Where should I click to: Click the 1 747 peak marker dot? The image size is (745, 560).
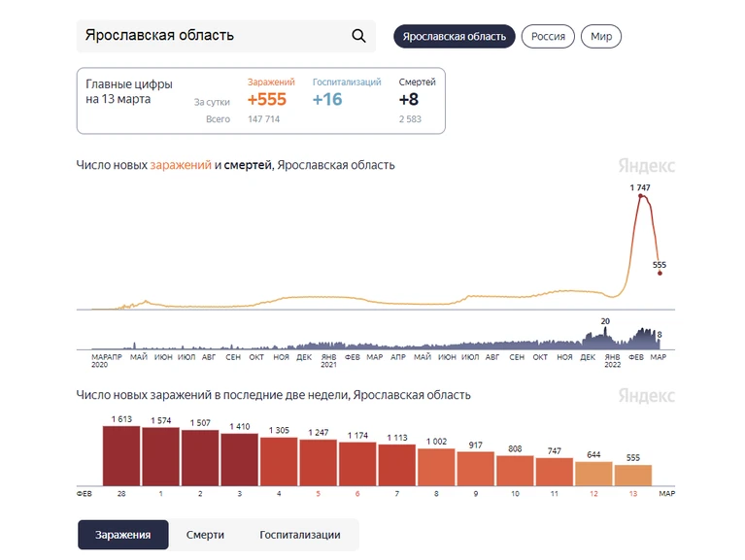(x=640, y=195)
